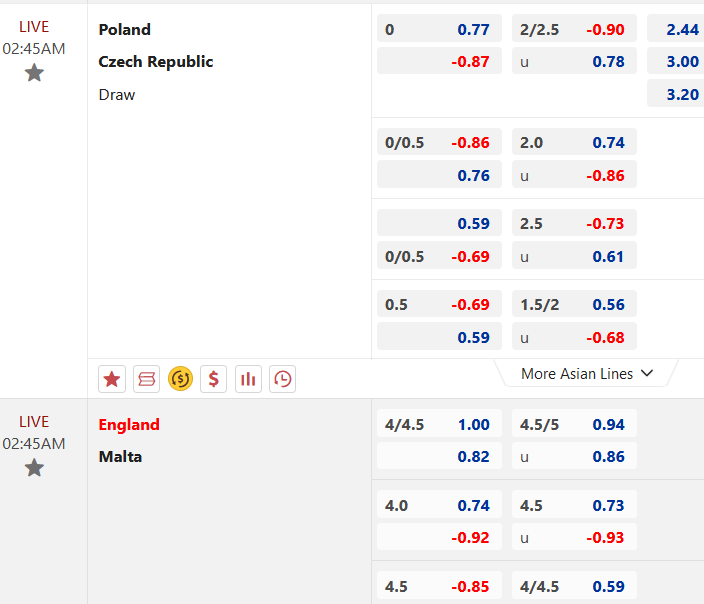Expand More Asian Lines
Image resolution: width=704 pixels, height=604 pixels.
586,373
